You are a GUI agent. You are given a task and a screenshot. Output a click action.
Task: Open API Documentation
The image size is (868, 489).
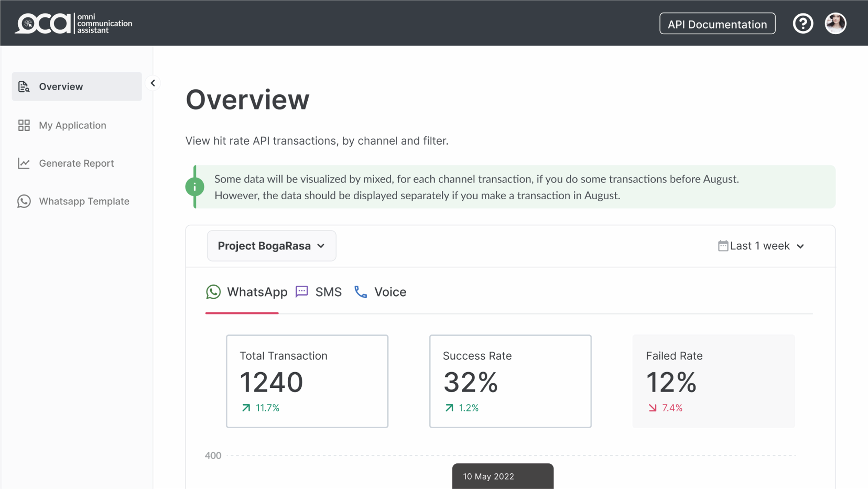[x=717, y=24]
